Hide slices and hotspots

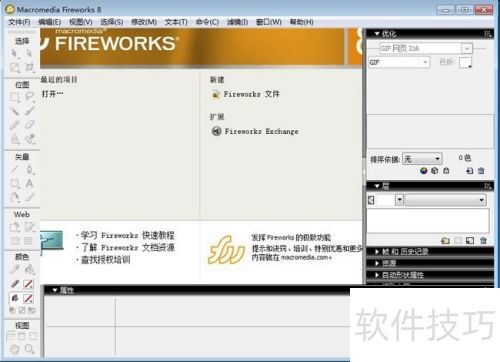click(15, 241)
